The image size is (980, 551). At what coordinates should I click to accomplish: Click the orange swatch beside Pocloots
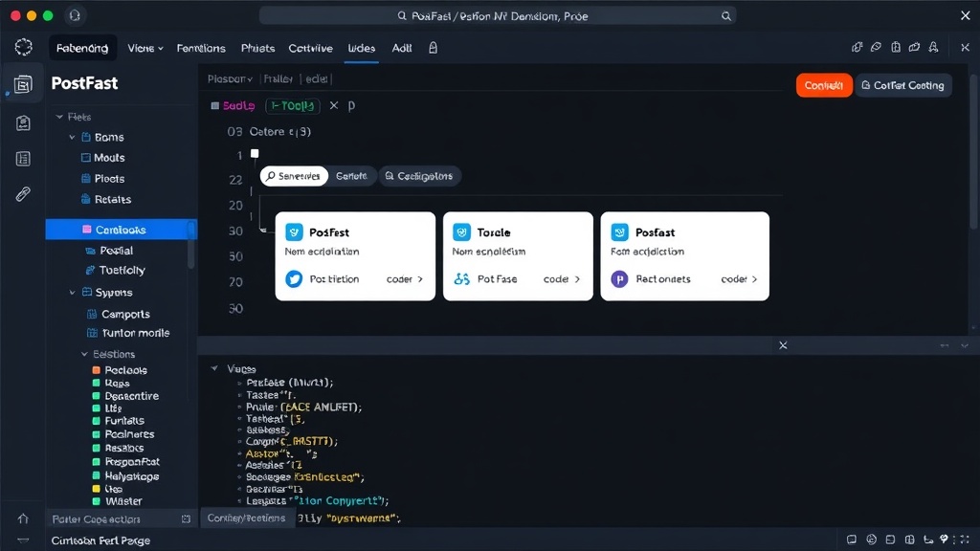97,370
